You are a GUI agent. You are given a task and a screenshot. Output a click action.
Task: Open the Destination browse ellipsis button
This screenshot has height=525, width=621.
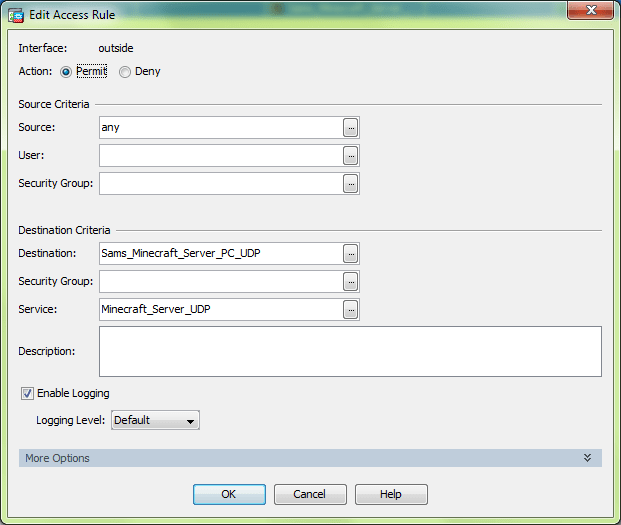[x=350, y=254]
